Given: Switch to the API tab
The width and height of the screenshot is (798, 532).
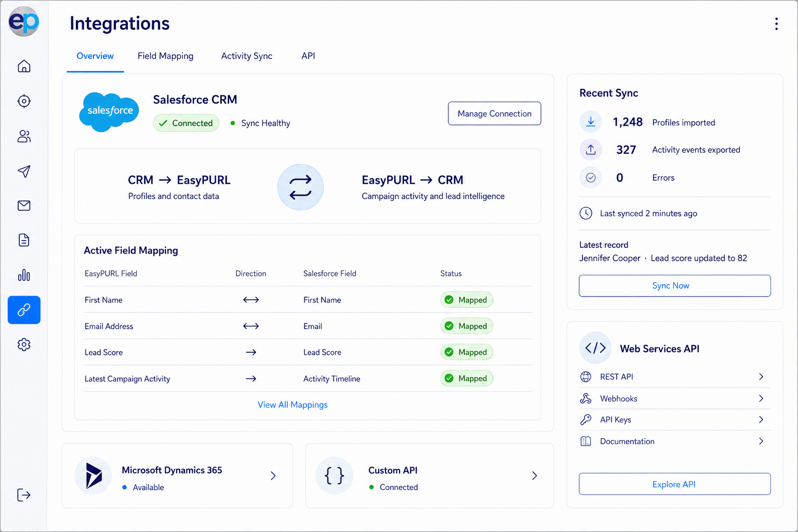Looking at the screenshot, I should pyautogui.click(x=308, y=56).
